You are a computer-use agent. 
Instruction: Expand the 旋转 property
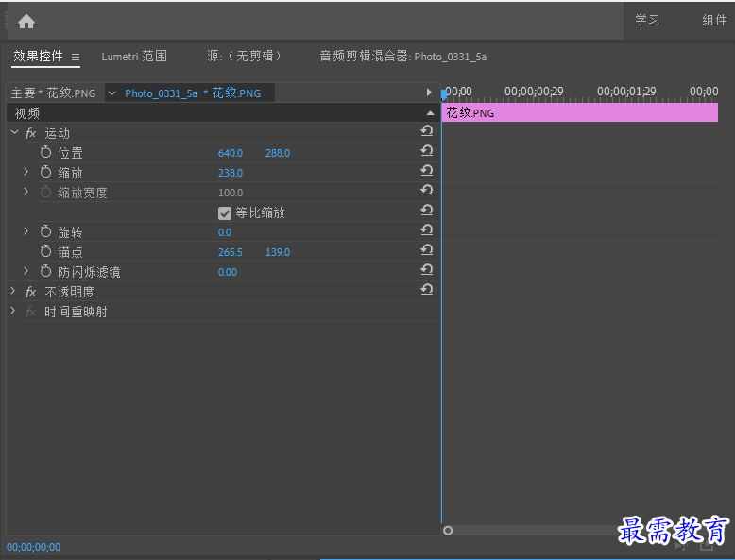click(x=26, y=231)
